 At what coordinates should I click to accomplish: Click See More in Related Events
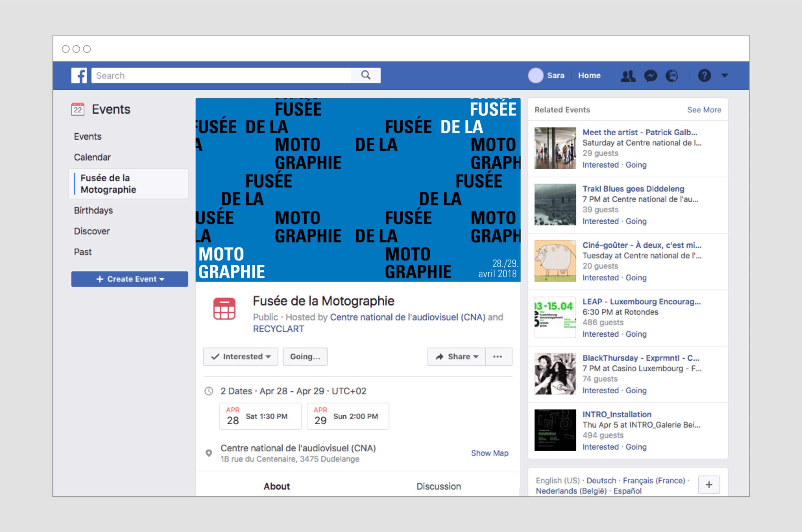(704, 110)
